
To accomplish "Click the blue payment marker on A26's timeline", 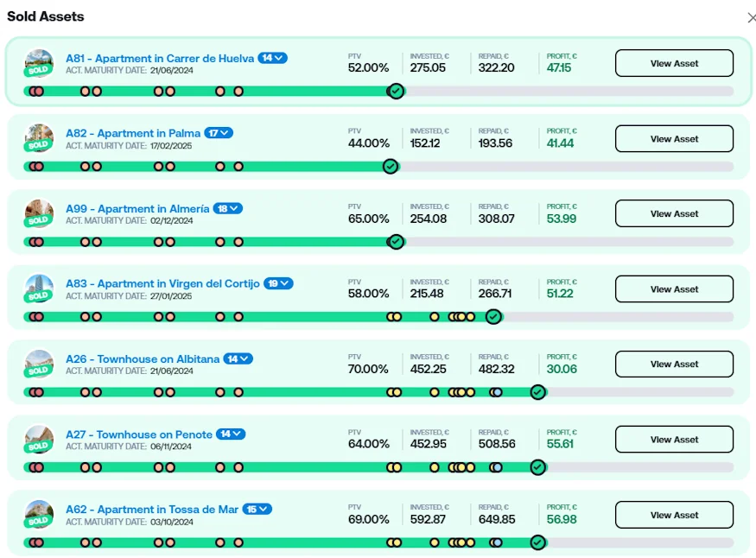I will 497,392.
